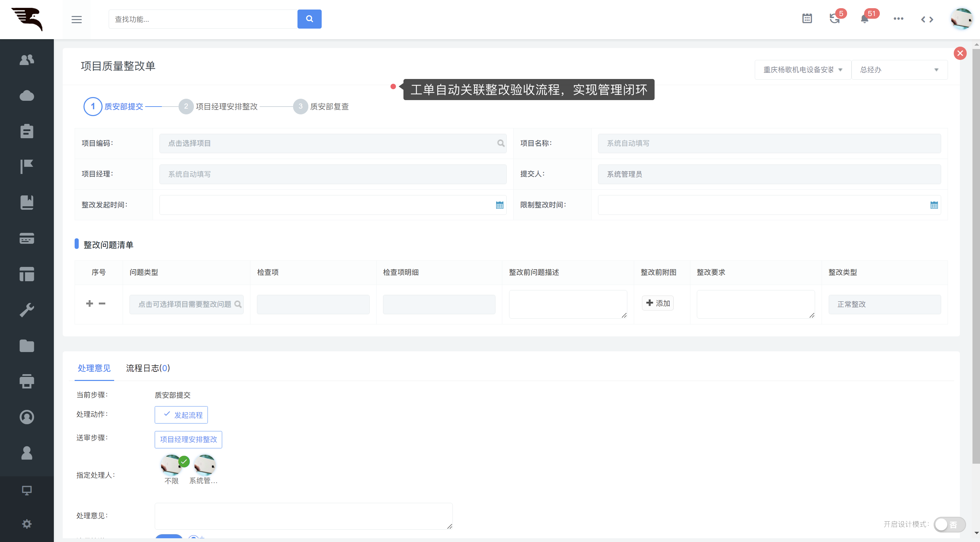Click the 添加 attachment button
This screenshot has width=980, height=542.
pyautogui.click(x=658, y=303)
